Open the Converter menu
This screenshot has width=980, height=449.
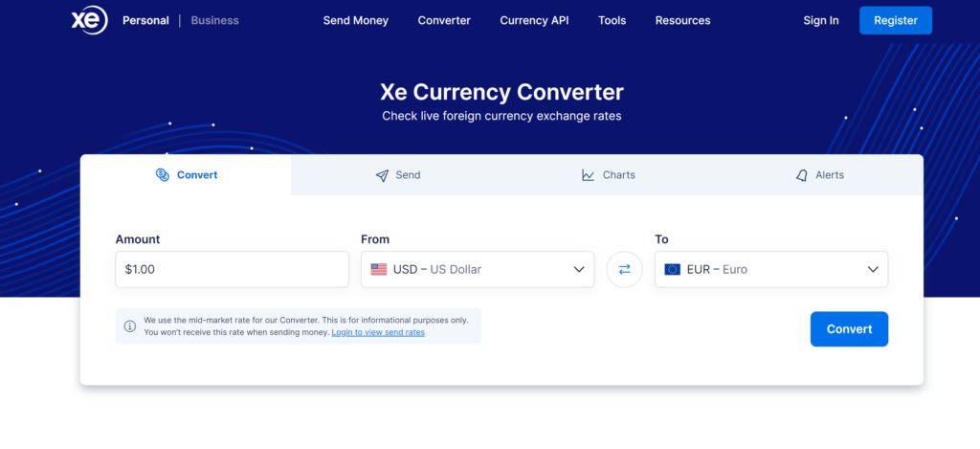coord(444,21)
